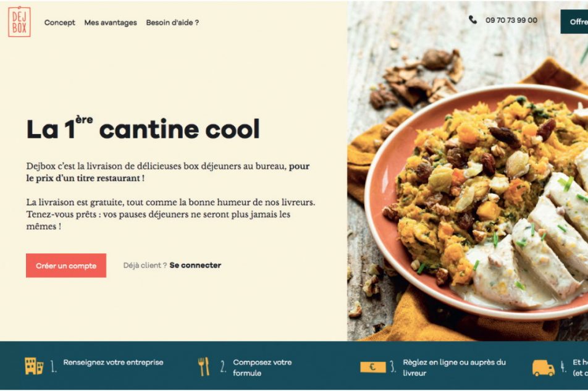This screenshot has height=391, width=588.
Task: Select step Renseignez votre entreprise
Action: pyautogui.click(x=113, y=363)
